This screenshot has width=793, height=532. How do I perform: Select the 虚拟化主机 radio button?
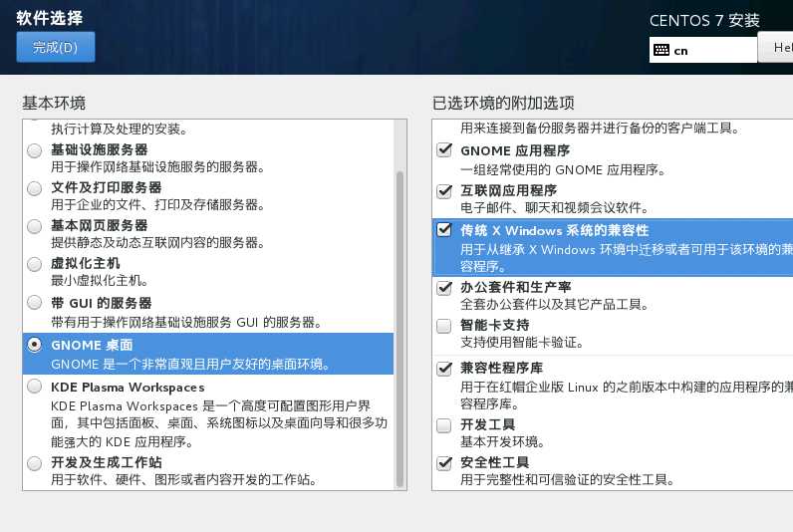tap(35, 264)
